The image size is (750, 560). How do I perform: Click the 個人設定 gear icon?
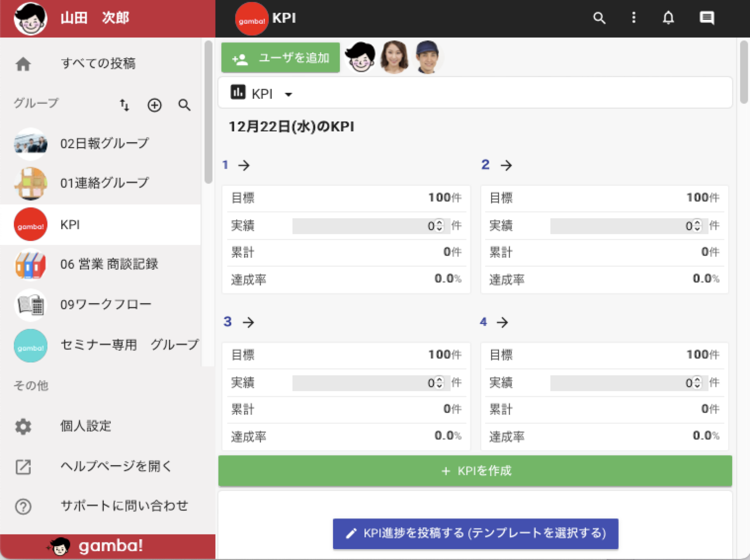coord(23,426)
